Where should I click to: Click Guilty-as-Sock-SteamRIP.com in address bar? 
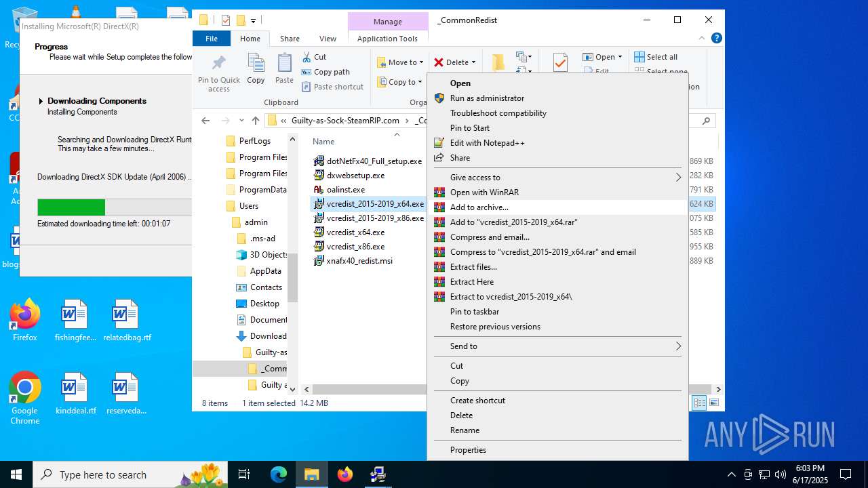point(345,121)
